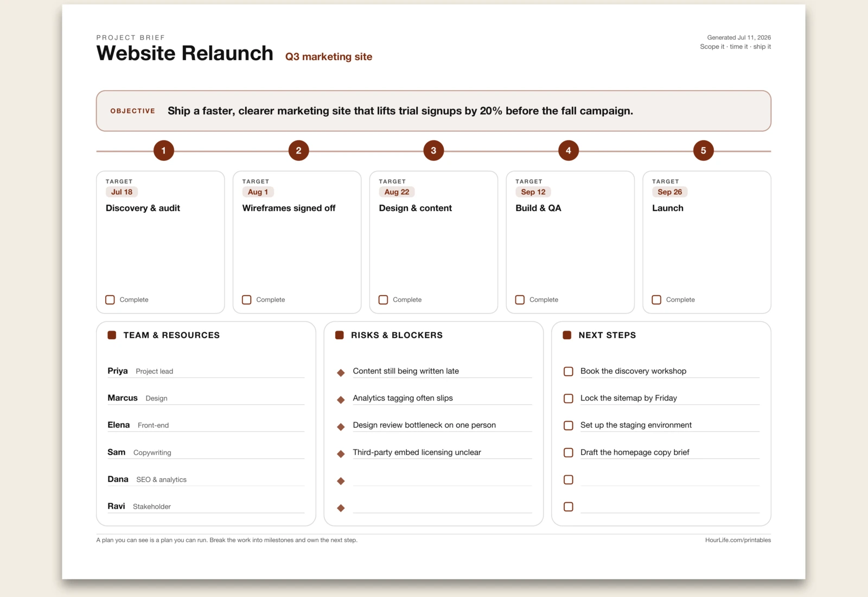Check Complete for Design & content

pyautogui.click(x=384, y=300)
